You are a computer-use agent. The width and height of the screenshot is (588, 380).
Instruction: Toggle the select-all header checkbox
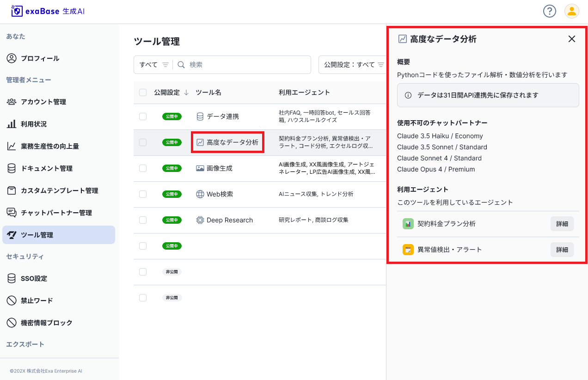(x=143, y=92)
